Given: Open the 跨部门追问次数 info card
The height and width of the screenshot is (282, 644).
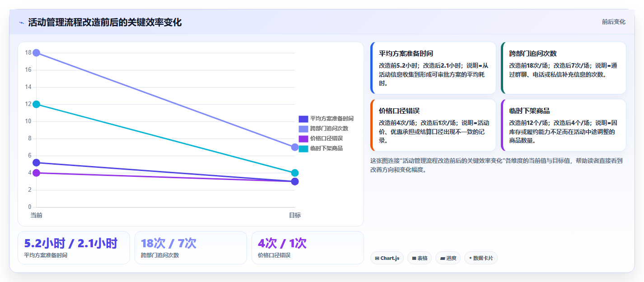Looking at the screenshot, I should [564, 68].
